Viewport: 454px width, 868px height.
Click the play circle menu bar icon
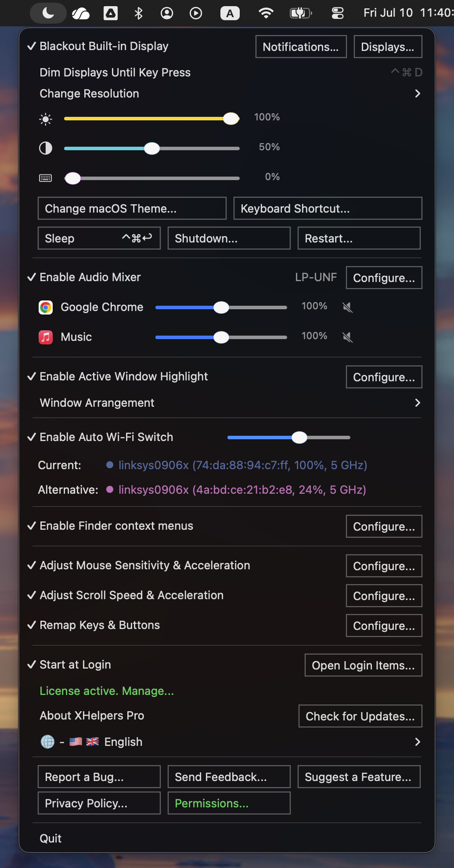pyautogui.click(x=196, y=13)
